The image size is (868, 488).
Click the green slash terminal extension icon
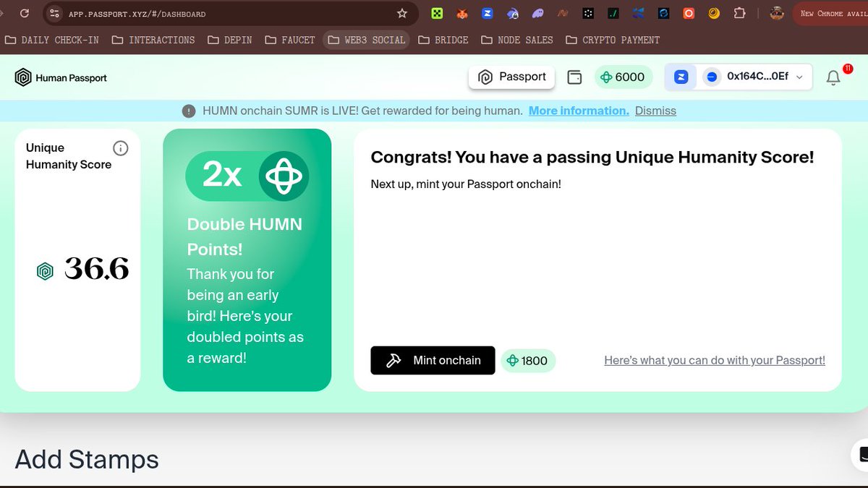click(x=613, y=13)
